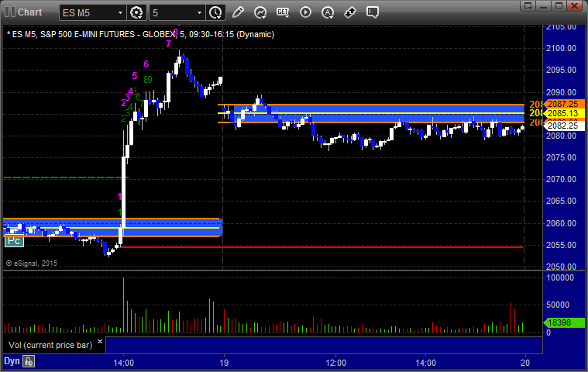Click the Chart window grip icon

point(10,12)
